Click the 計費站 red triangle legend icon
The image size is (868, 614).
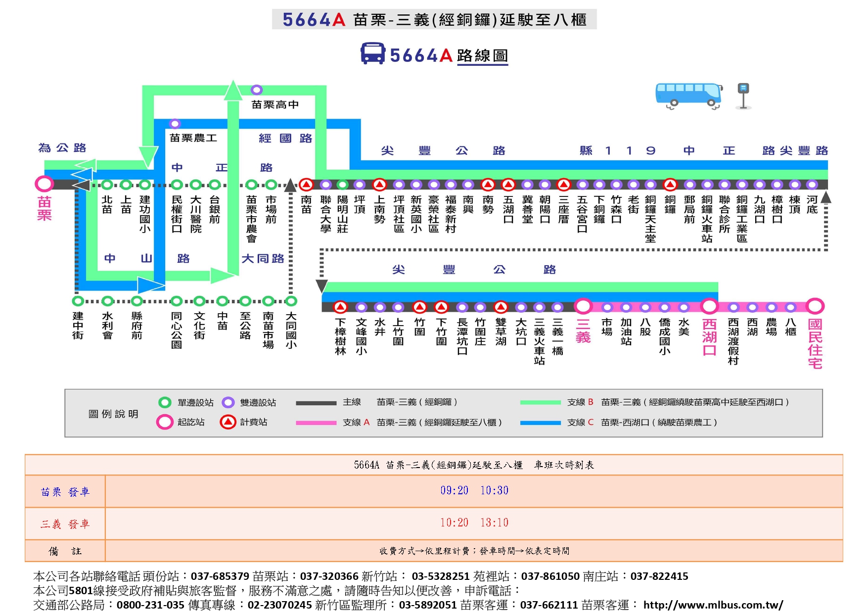point(228,422)
